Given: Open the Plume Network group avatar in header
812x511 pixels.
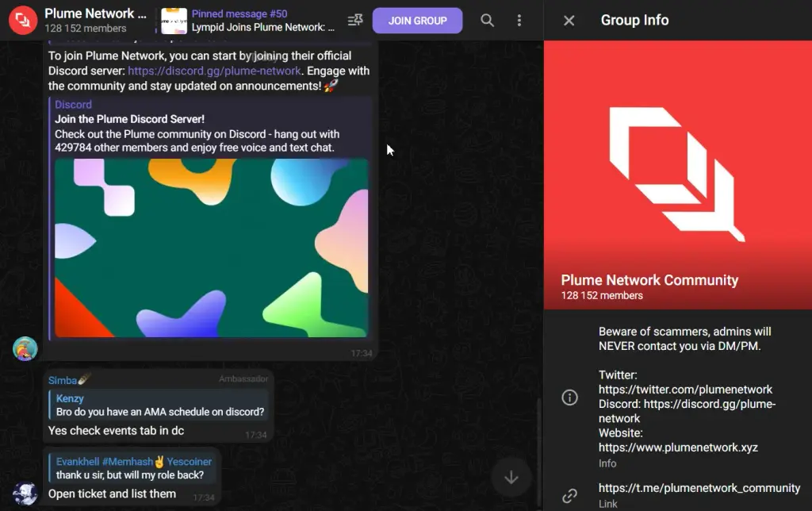Looking at the screenshot, I should 23,20.
